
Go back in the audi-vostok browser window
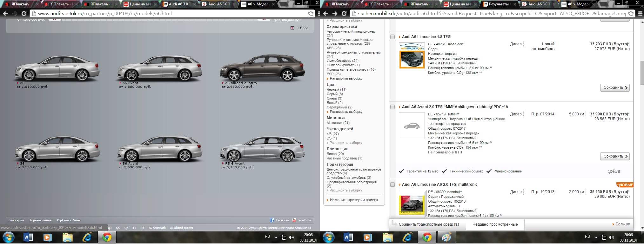click(5, 14)
